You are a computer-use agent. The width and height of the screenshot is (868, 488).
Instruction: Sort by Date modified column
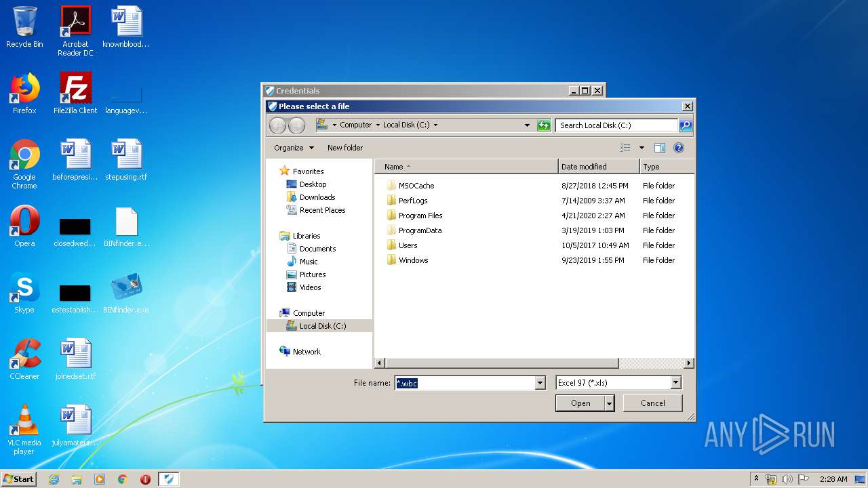click(x=599, y=167)
